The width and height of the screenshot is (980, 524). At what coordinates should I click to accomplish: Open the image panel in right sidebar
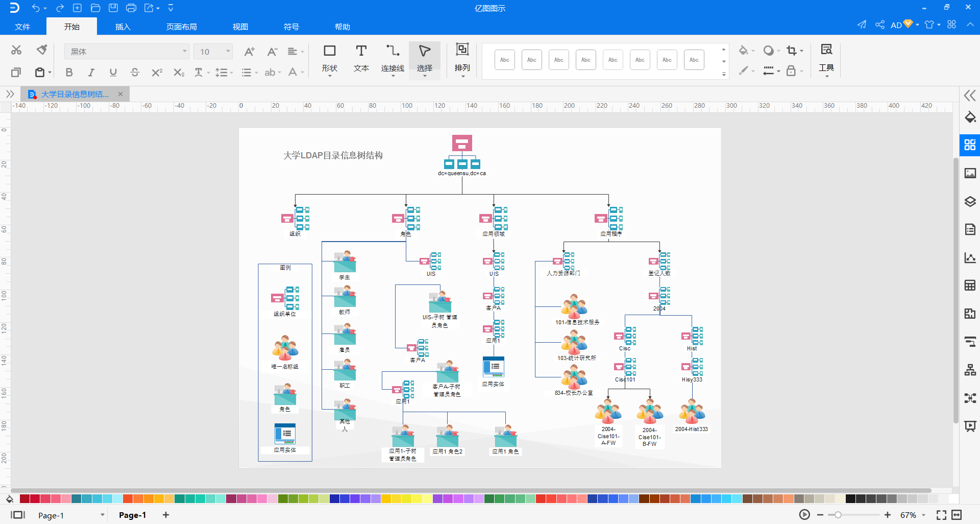970,173
